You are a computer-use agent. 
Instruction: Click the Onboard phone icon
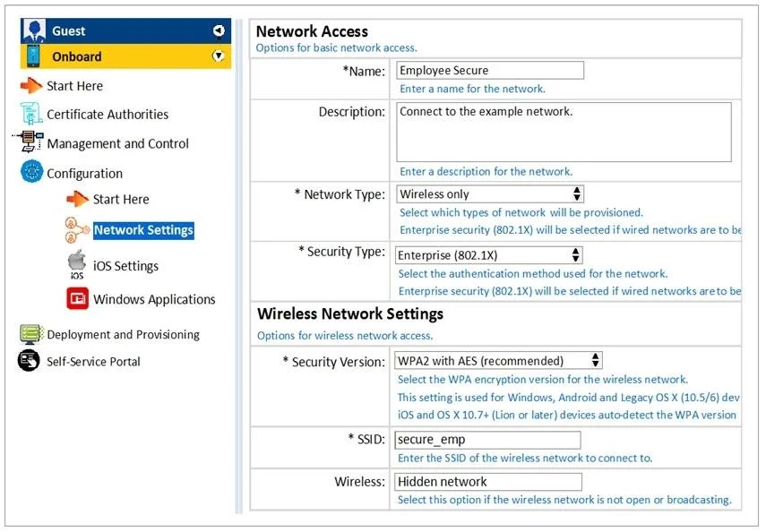point(33,56)
